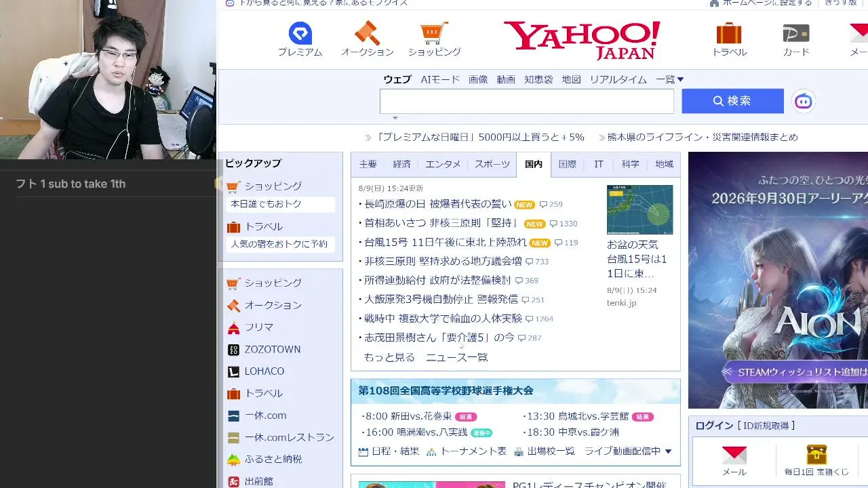Click the small triangle below the search box
Image resolution: width=868 pixels, height=488 pixels.
tap(395, 118)
